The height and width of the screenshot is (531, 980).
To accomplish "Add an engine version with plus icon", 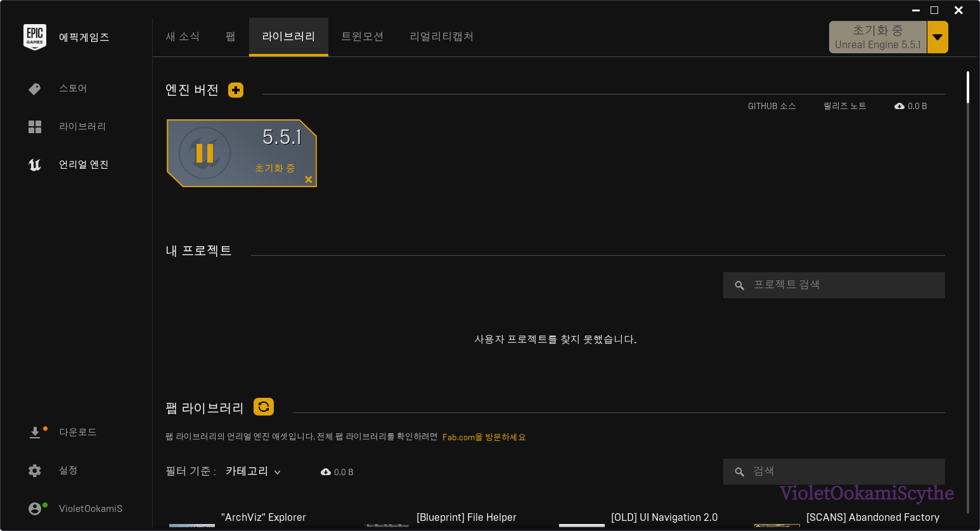I will pyautogui.click(x=236, y=90).
